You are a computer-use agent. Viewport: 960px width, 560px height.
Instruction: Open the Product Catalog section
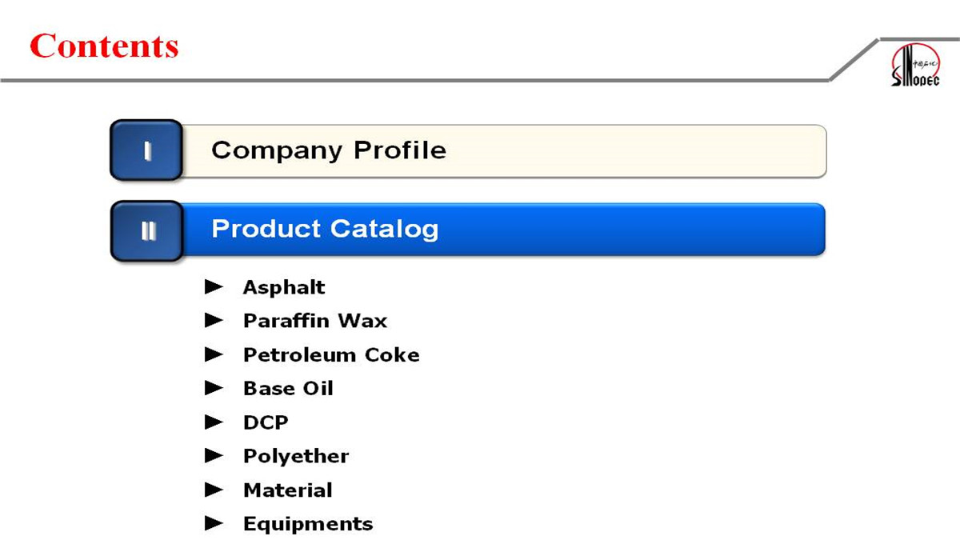tap(325, 230)
